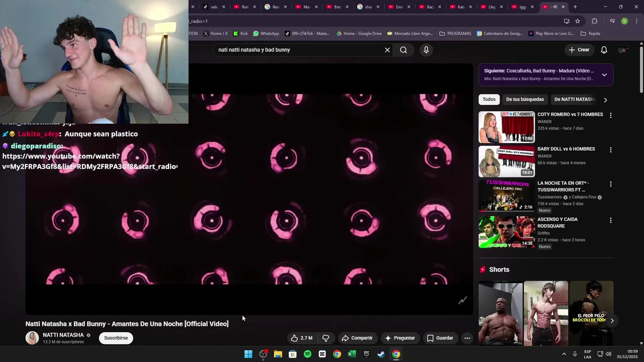Open CapCut from the taskbar
The height and width of the screenshot is (362, 644).
[322, 354]
